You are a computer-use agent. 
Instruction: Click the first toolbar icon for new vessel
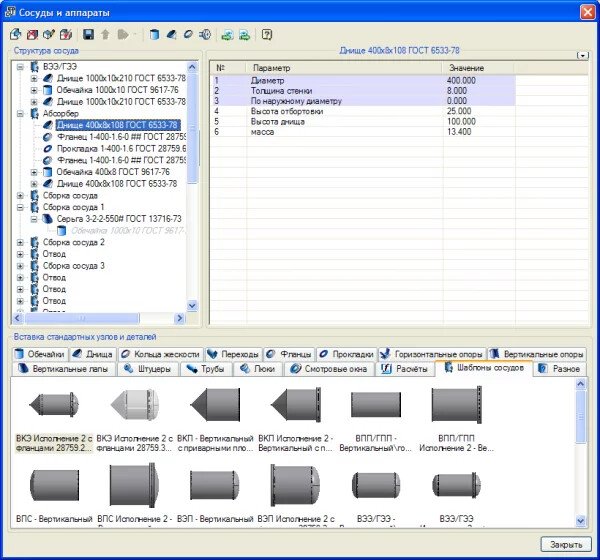(15, 34)
